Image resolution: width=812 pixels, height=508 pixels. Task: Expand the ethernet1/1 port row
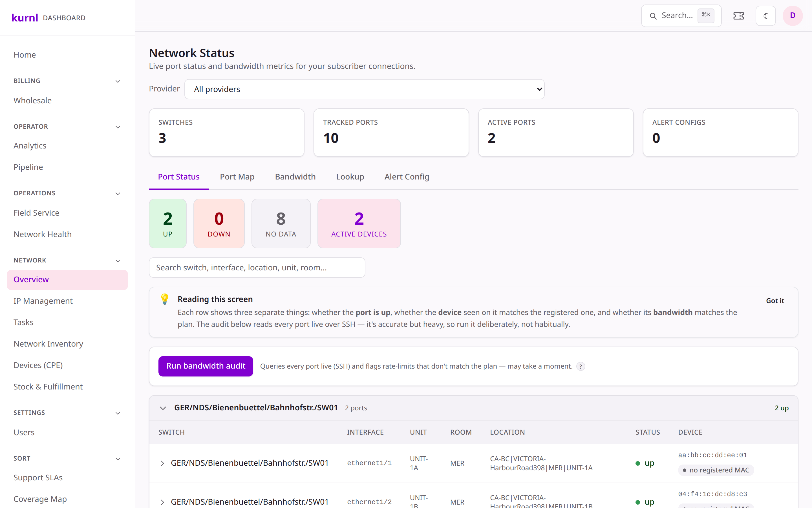coord(162,463)
